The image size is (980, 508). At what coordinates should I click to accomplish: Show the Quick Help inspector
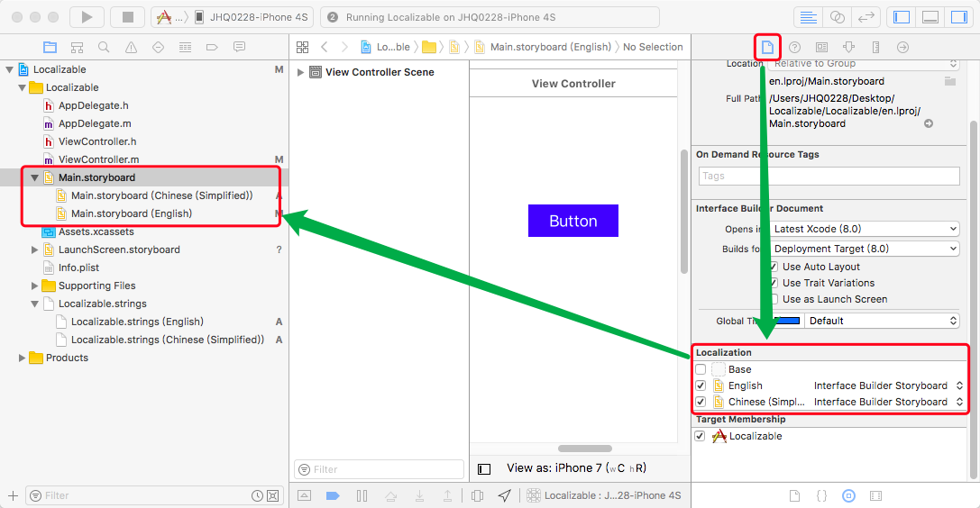(x=794, y=47)
